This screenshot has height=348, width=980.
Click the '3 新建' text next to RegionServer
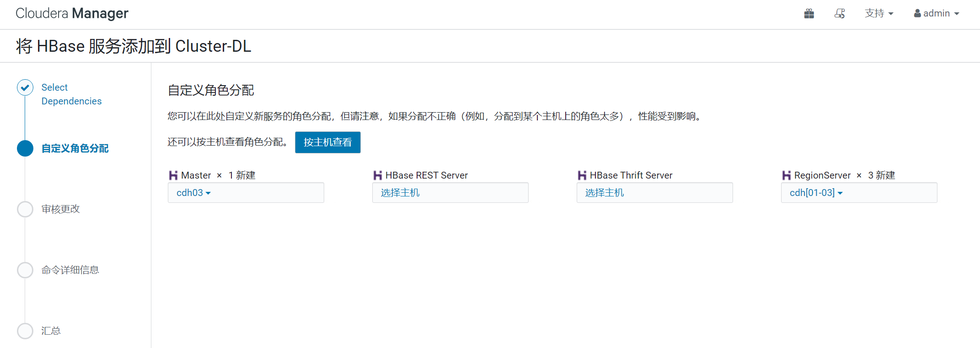[x=882, y=175]
